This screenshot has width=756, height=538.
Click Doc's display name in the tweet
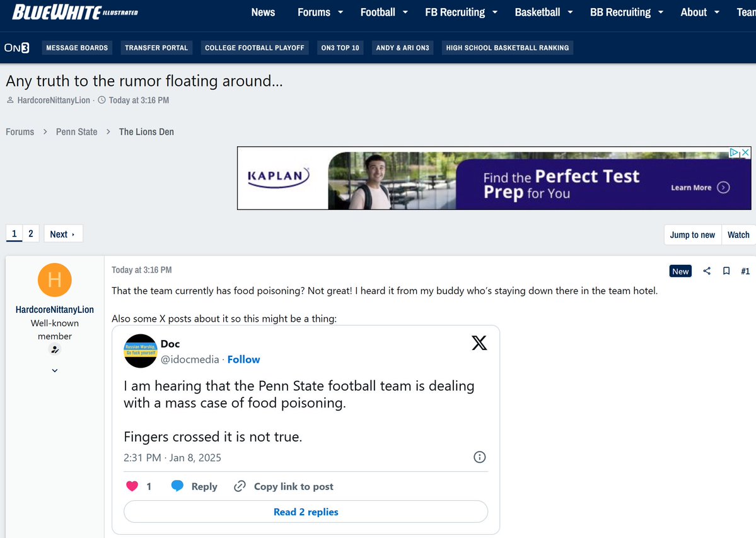170,344
